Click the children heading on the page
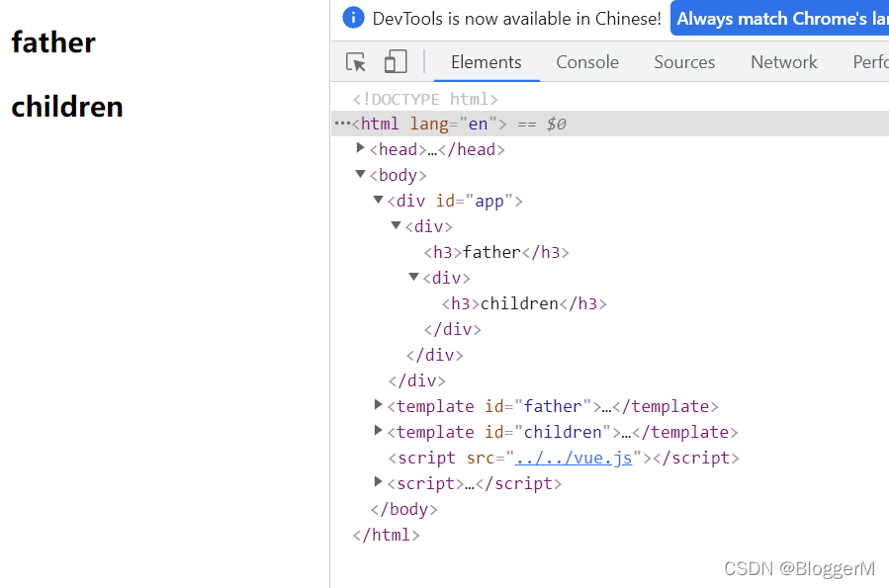This screenshot has width=889, height=588. click(x=67, y=107)
